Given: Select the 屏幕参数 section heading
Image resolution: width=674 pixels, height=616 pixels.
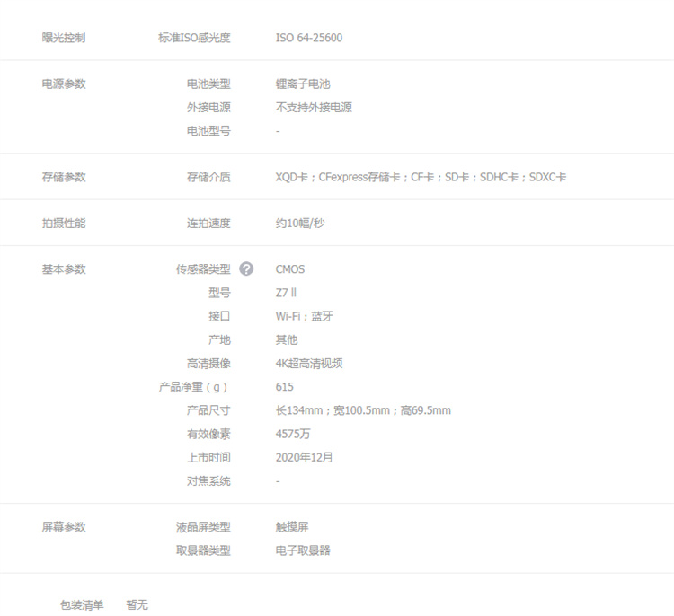Looking at the screenshot, I should (x=64, y=527).
